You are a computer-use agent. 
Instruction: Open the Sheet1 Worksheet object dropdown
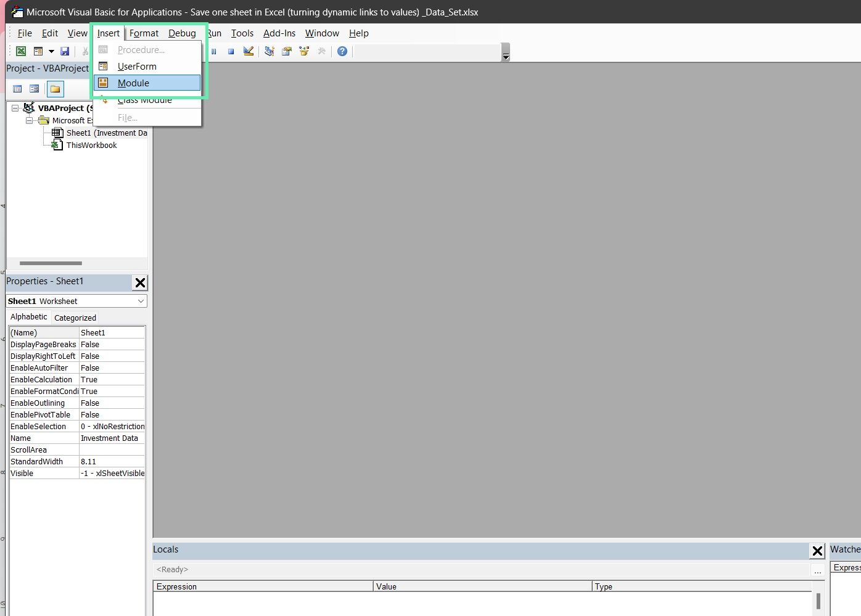(x=141, y=301)
